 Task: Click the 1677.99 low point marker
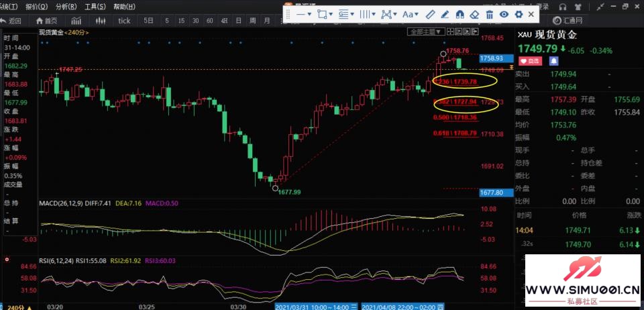[275, 187]
